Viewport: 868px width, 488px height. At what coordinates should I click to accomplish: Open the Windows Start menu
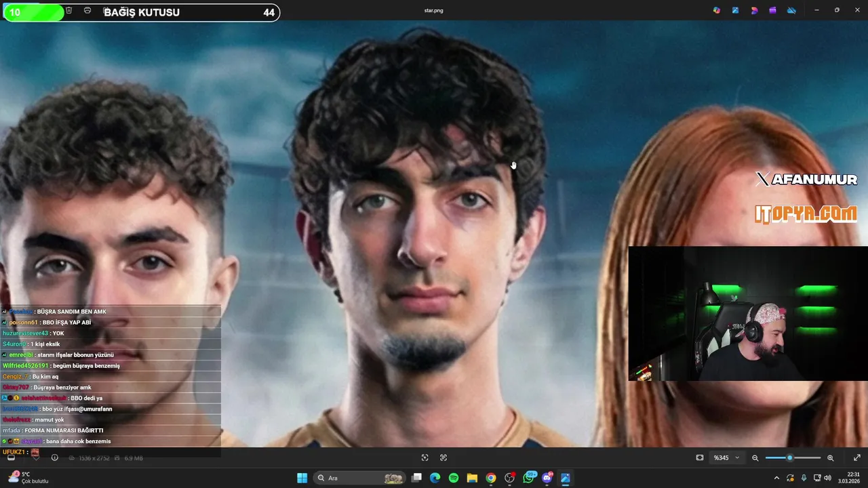[302, 478]
